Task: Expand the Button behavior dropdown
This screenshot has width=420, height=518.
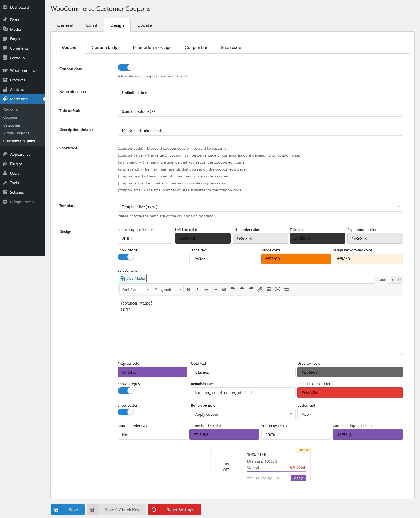Action: (243, 414)
